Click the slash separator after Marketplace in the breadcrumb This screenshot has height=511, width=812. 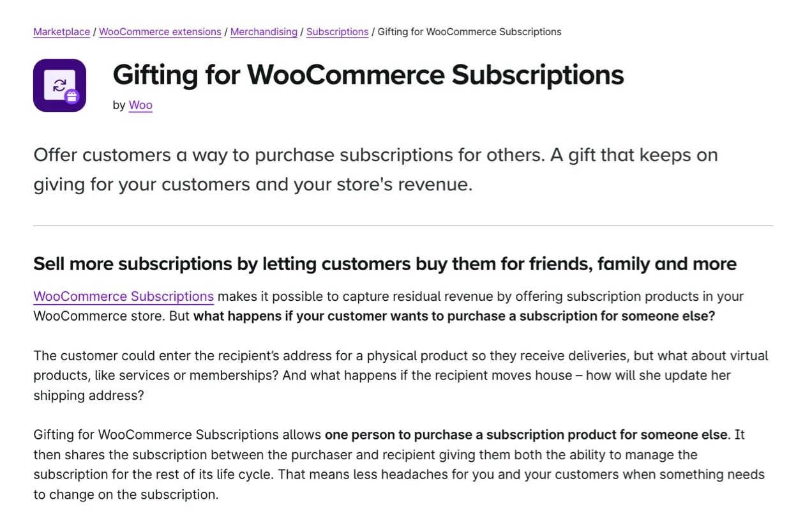pyautogui.click(x=94, y=31)
